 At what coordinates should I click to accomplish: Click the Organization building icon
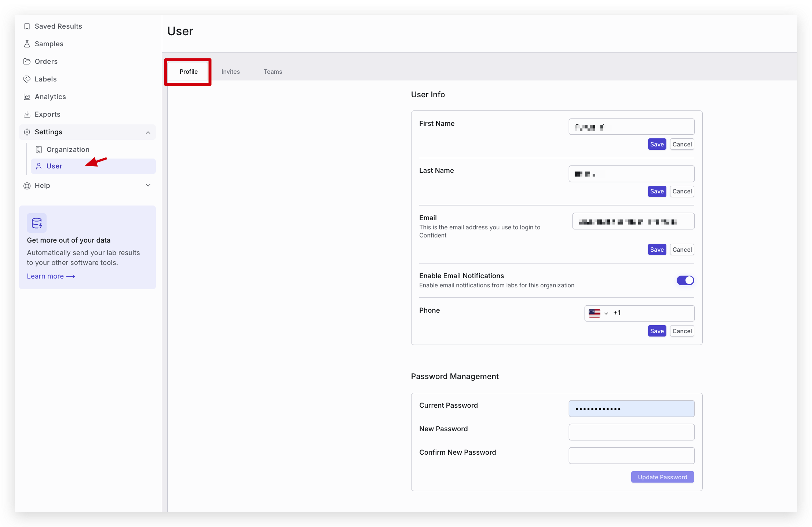39,150
